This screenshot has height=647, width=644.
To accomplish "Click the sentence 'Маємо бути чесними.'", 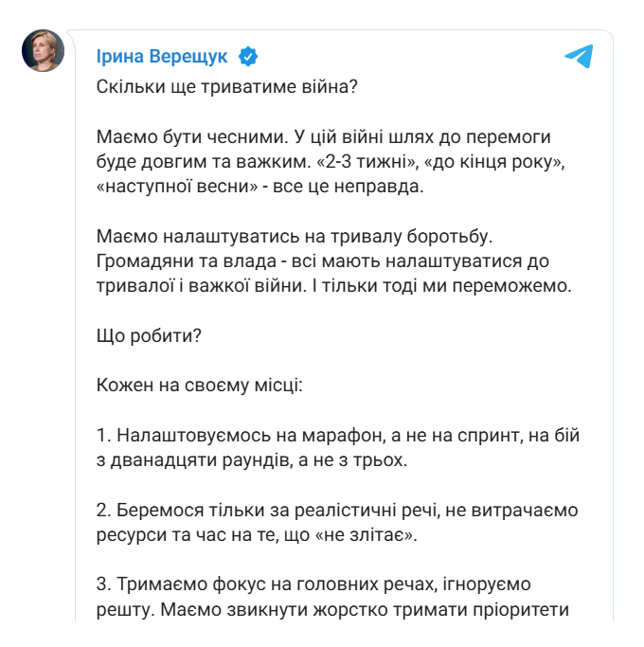I will point(192,137).
